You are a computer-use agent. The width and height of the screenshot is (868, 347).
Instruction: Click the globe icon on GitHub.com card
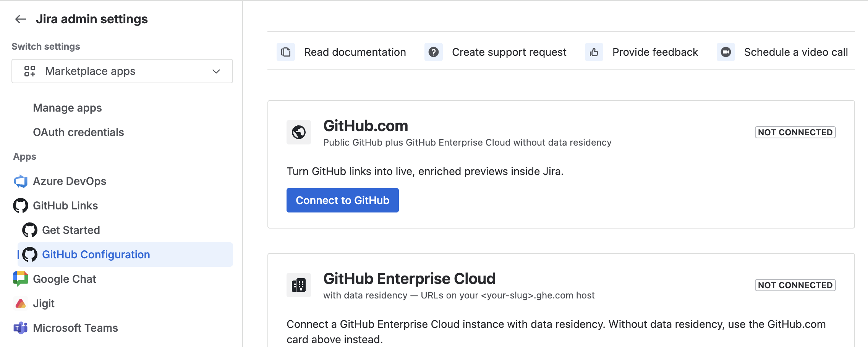point(299,132)
